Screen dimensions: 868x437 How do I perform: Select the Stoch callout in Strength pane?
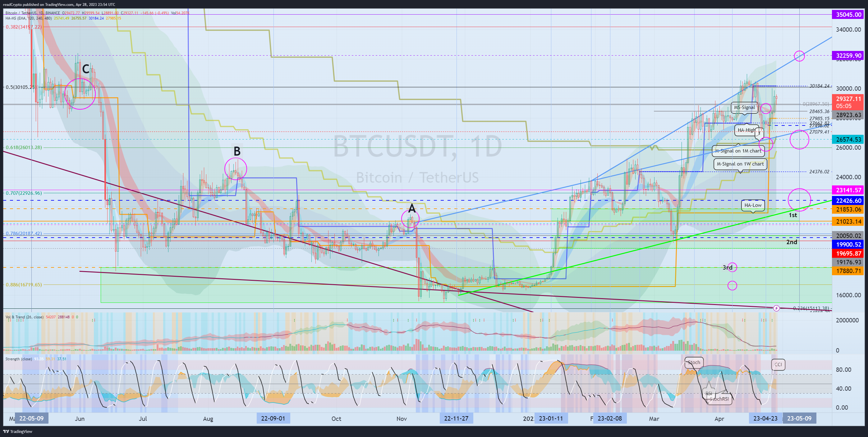click(x=694, y=362)
